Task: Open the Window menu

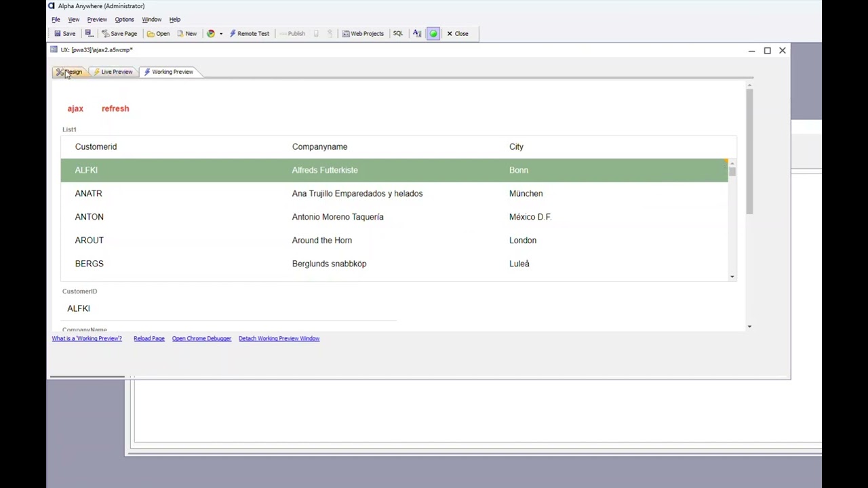Action: (x=151, y=20)
